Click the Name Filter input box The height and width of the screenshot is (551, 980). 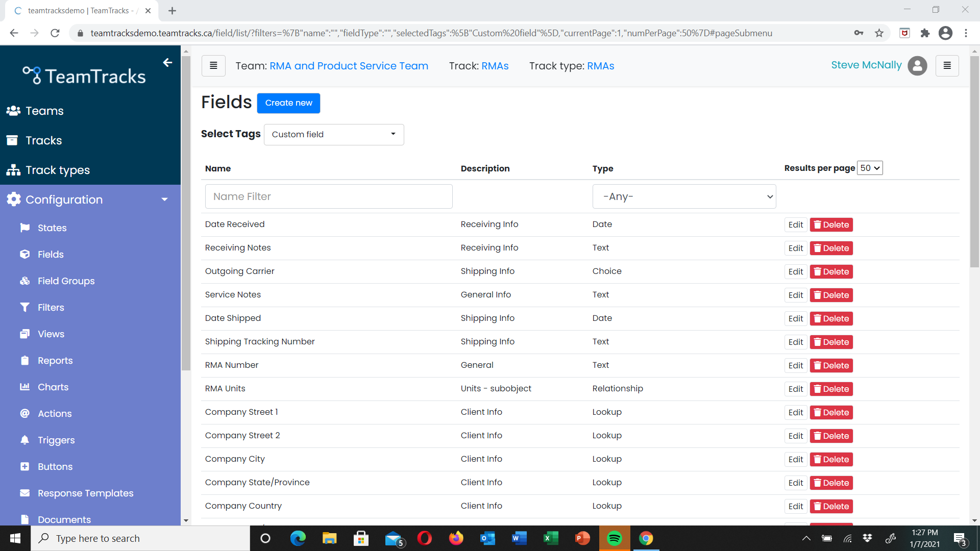pos(329,196)
